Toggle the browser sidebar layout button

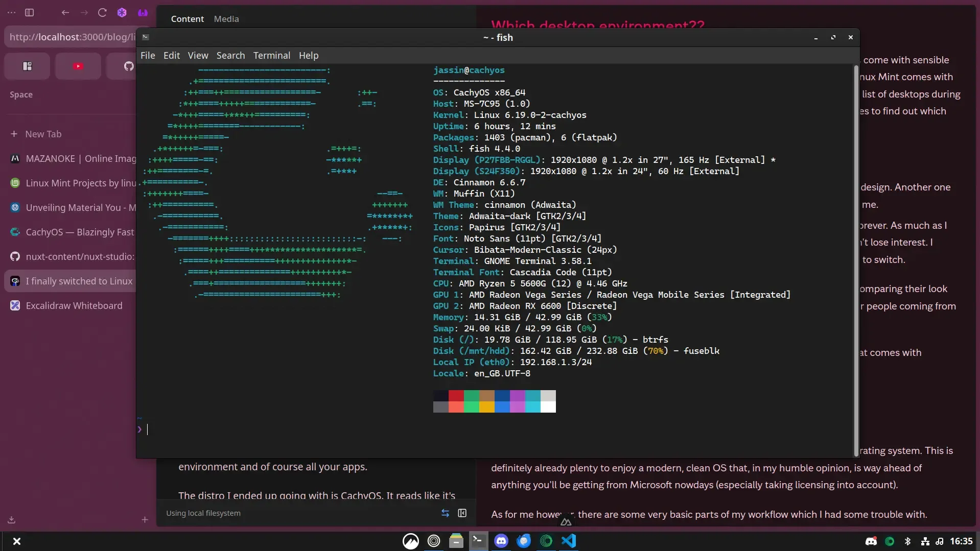tap(30, 13)
